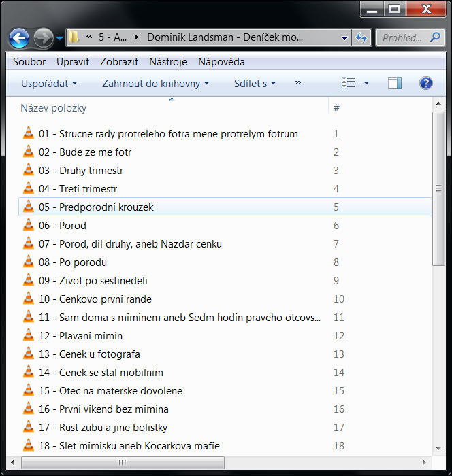
Task: Click track number 10 in # column
Action: [x=339, y=299]
